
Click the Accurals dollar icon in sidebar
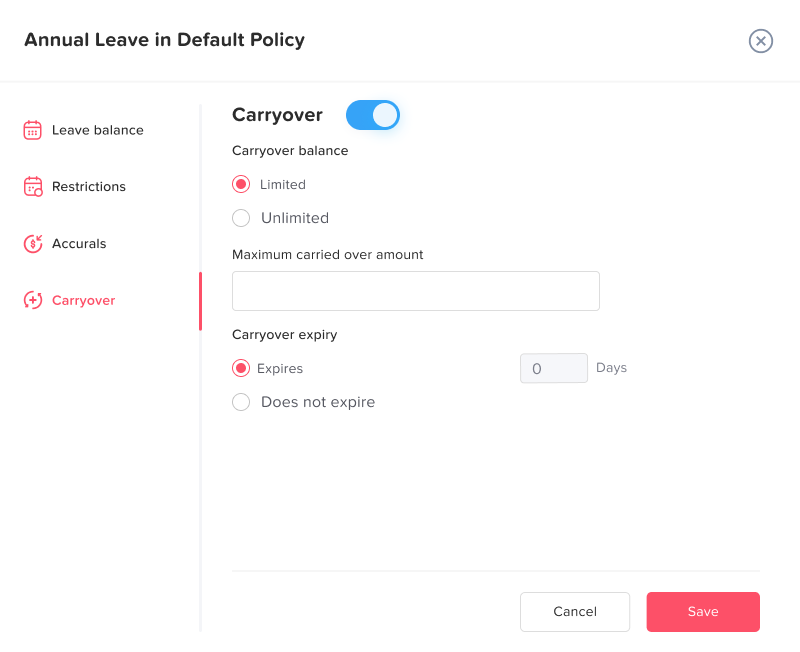pos(33,243)
